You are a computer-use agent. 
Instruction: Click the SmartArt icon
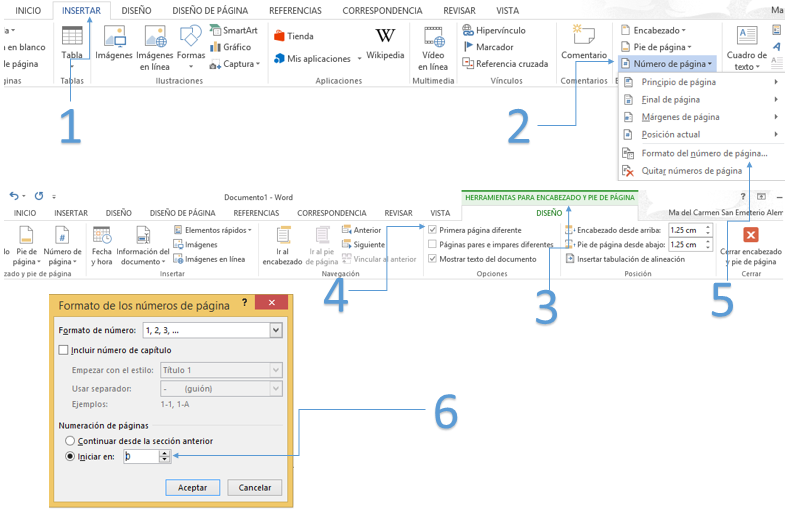(x=233, y=31)
